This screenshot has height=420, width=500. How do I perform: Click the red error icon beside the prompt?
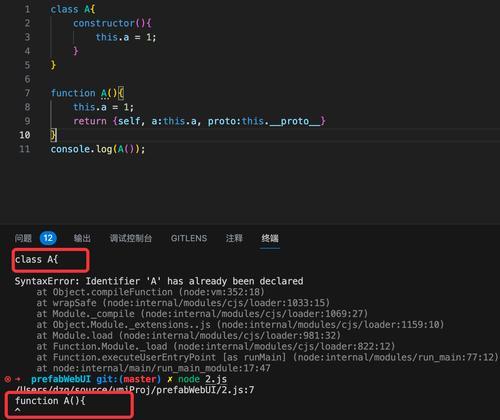tap(8, 379)
